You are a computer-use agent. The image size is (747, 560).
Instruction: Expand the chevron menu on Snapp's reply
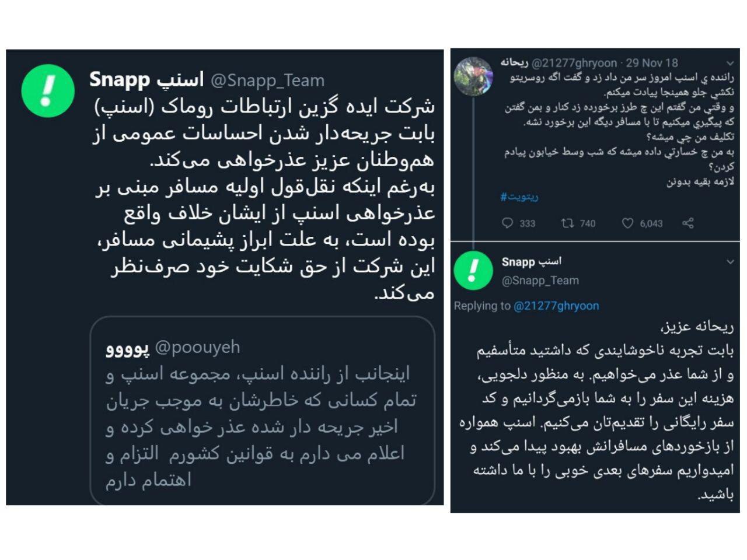(x=730, y=262)
